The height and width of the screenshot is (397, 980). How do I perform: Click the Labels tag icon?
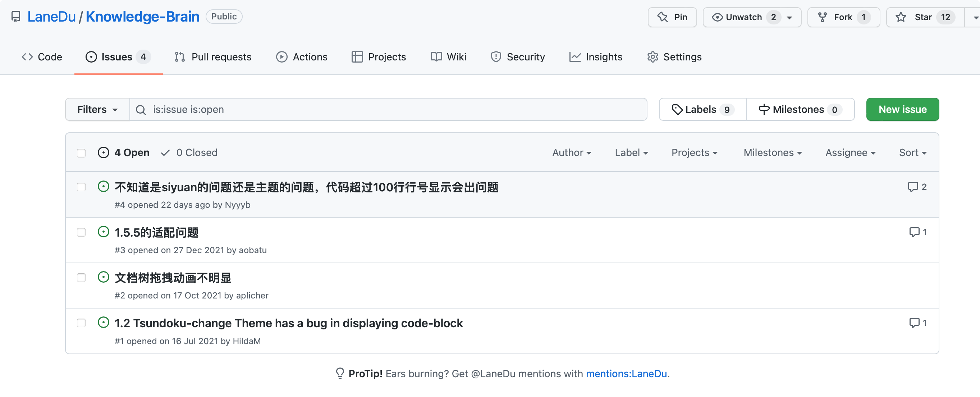point(677,110)
